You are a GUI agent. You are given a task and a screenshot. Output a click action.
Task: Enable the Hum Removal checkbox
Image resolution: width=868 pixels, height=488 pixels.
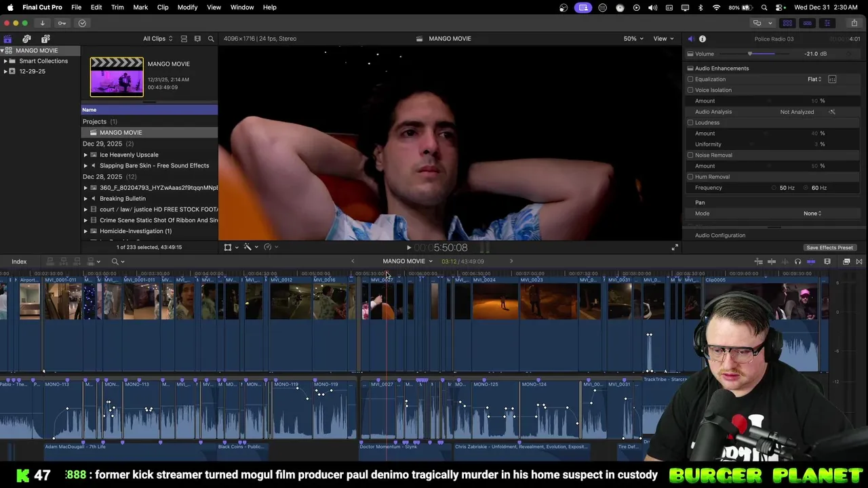[690, 177]
